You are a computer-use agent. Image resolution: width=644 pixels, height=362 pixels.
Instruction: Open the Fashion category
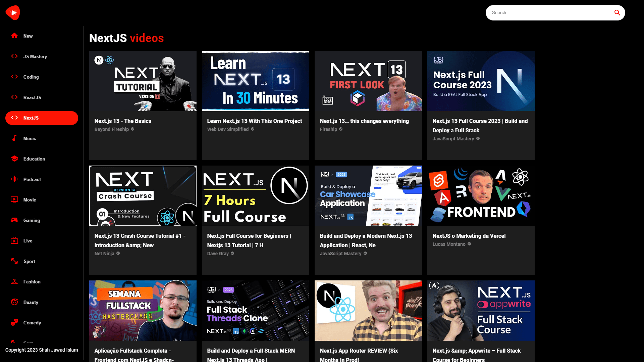[42, 282]
